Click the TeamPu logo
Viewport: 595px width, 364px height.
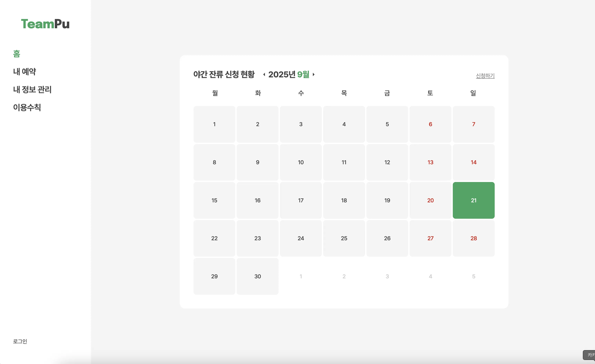45,24
